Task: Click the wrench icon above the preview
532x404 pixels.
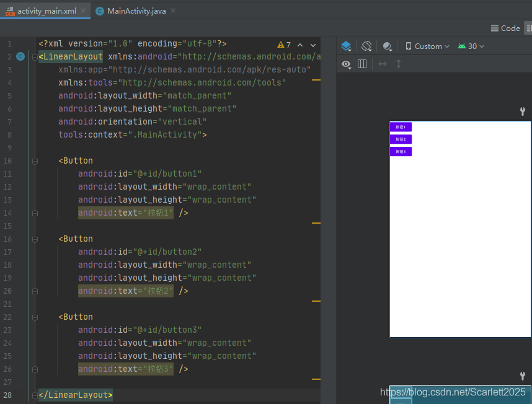Action: point(523,111)
